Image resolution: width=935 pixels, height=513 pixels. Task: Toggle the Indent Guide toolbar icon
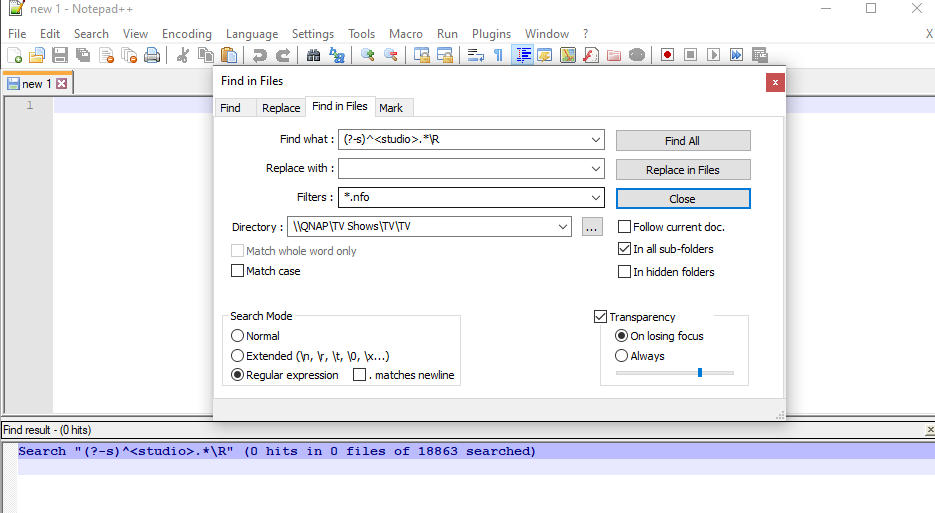point(522,55)
